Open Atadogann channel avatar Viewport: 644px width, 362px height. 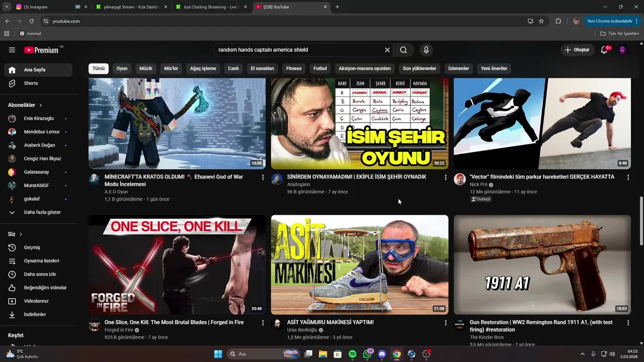pyautogui.click(x=277, y=179)
